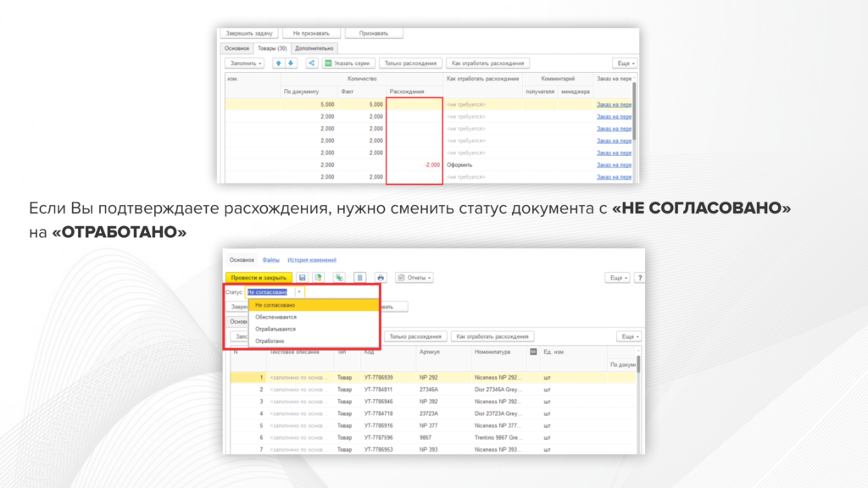Click the Статус field dropdown arrow
The image size is (868, 488).
point(299,292)
